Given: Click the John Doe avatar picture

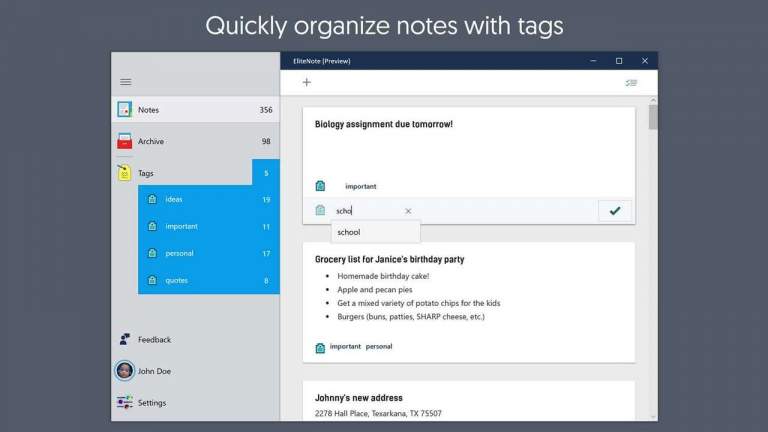Looking at the screenshot, I should 124,371.
